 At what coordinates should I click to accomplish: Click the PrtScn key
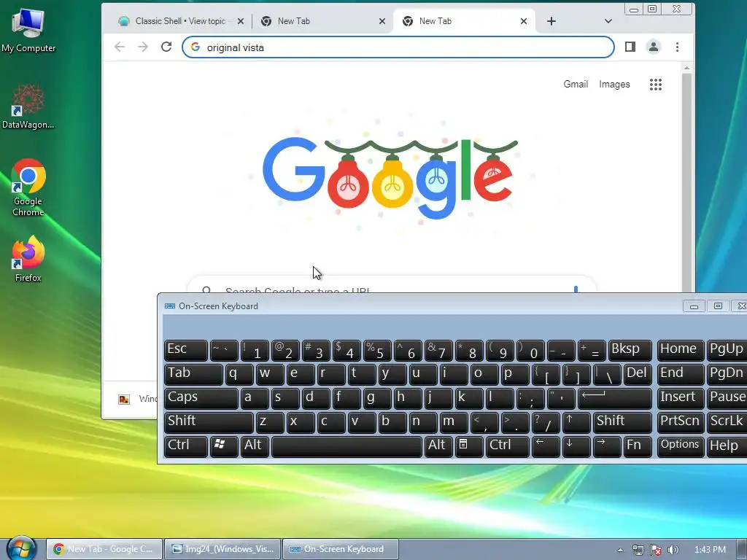(x=681, y=422)
